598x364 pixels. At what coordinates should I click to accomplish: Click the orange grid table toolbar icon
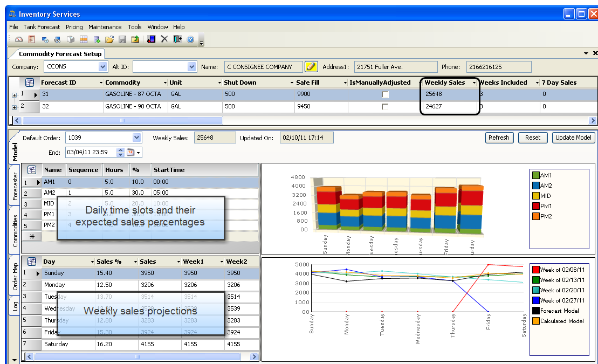[x=84, y=39]
